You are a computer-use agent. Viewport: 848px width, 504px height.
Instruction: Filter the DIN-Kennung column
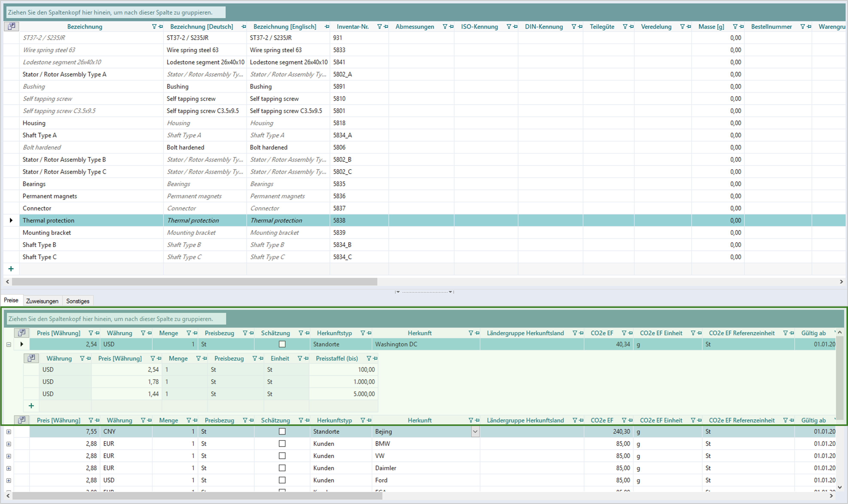tap(573, 26)
